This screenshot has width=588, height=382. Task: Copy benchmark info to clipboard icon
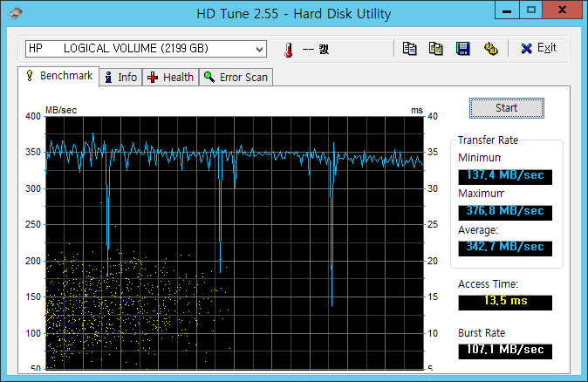[x=409, y=49]
